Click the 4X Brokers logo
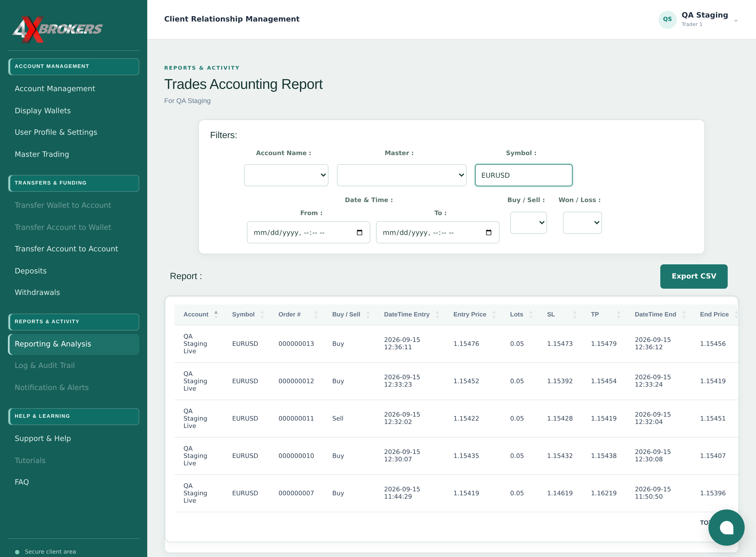The image size is (756, 557). pos(57,29)
